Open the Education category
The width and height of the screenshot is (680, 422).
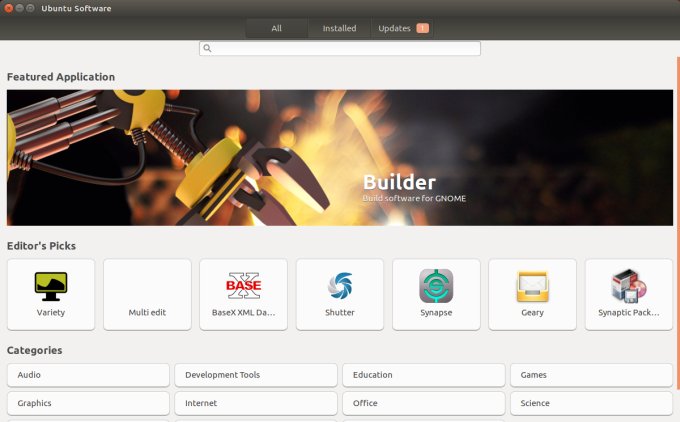424,375
